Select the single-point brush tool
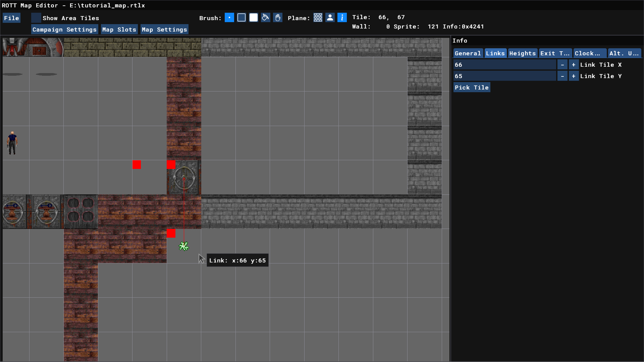Viewport: 644px width, 362px height. [x=229, y=18]
